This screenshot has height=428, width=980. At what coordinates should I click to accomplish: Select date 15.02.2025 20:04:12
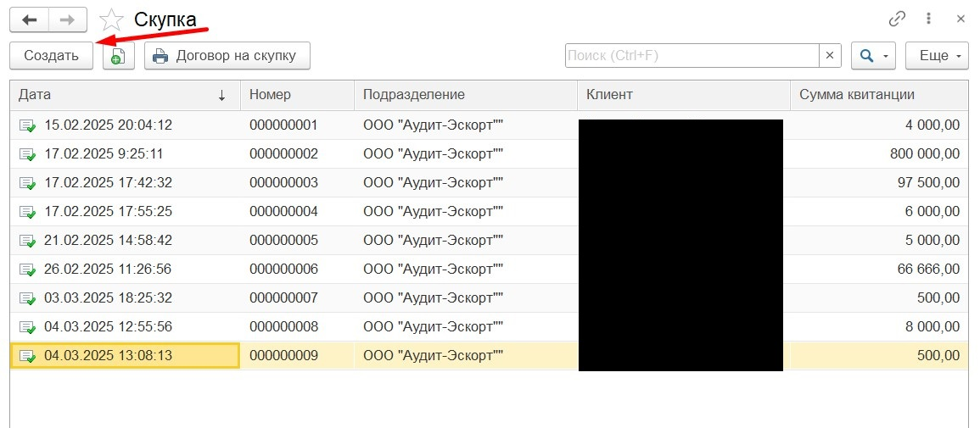click(x=108, y=125)
